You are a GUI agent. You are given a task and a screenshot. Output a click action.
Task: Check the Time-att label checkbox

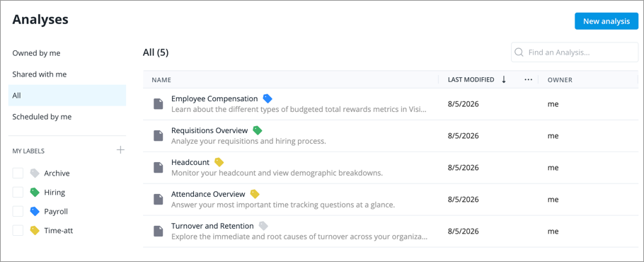tap(18, 230)
